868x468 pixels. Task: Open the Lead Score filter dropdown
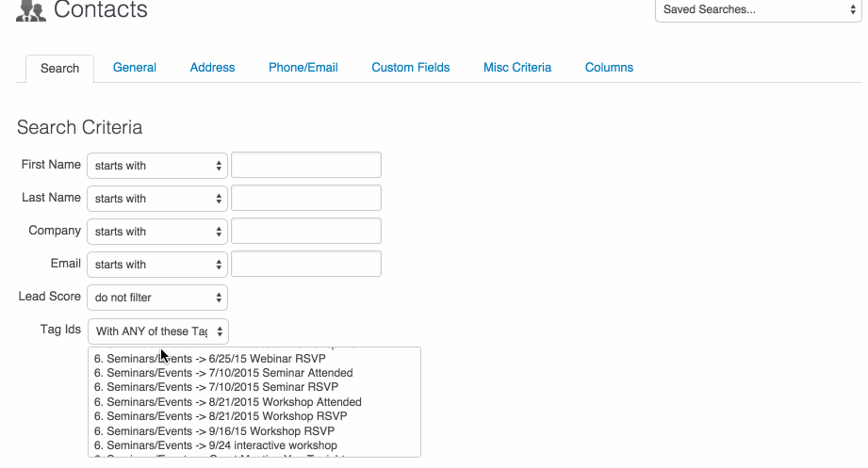[157, 298]
